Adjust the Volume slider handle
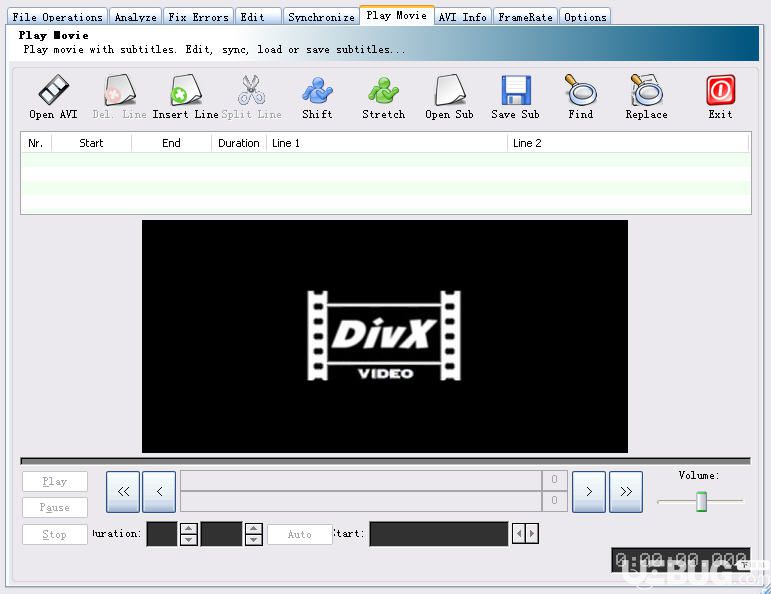 (701, 502)
